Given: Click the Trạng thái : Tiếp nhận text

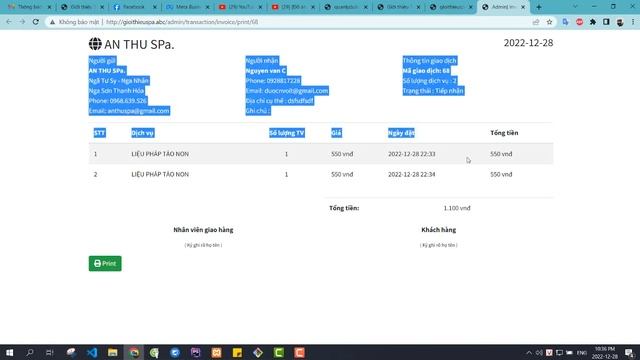Looking at the screenshot, I should pyautogui.click(x=433, y=91).
